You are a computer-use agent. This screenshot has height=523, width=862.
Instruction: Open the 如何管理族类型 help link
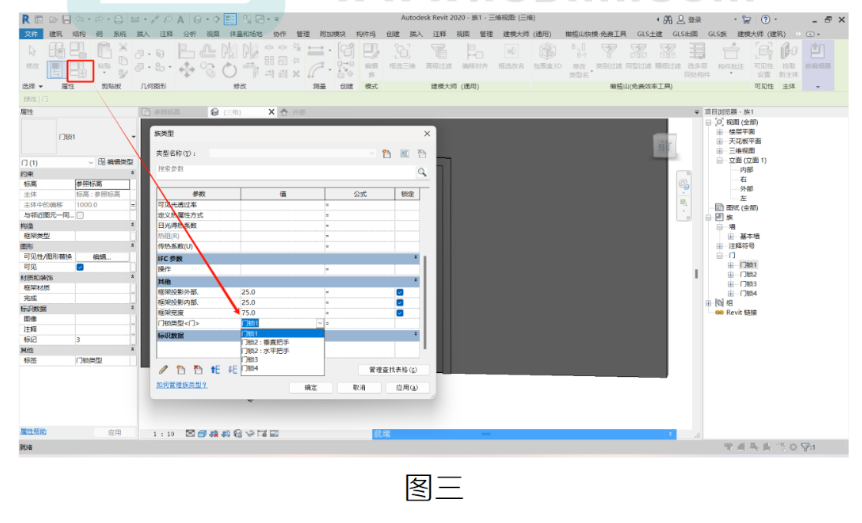[x=181, y=385]
